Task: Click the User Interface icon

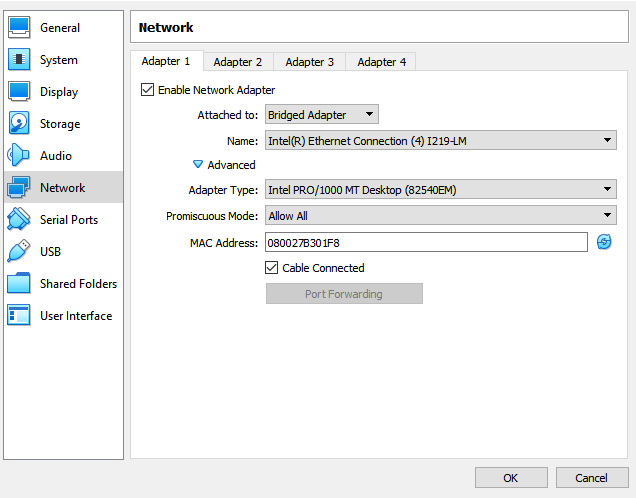Action: tap(19, 316)
